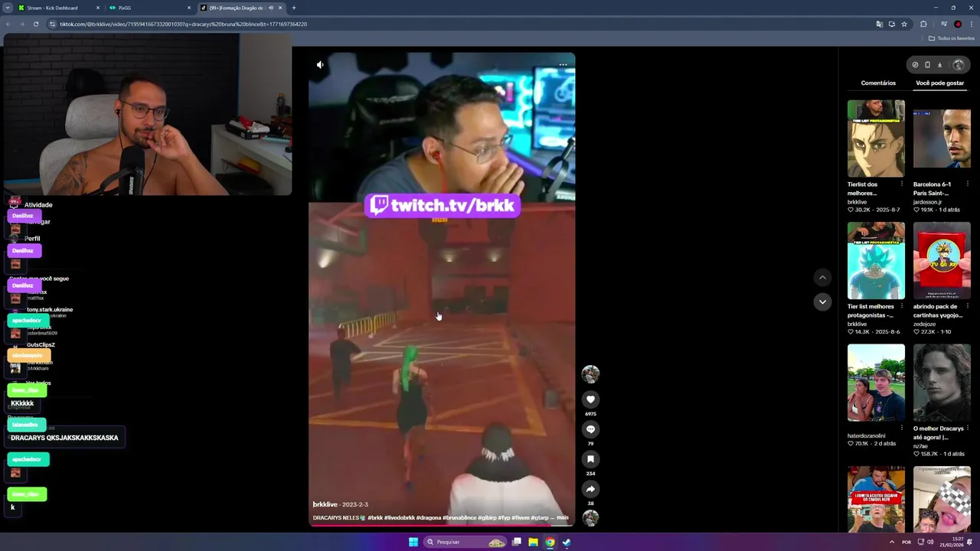Screen dimensions: 980x551
Task: Open options for the O melhor Dracarys card
Action: click(x=967, y=428)
